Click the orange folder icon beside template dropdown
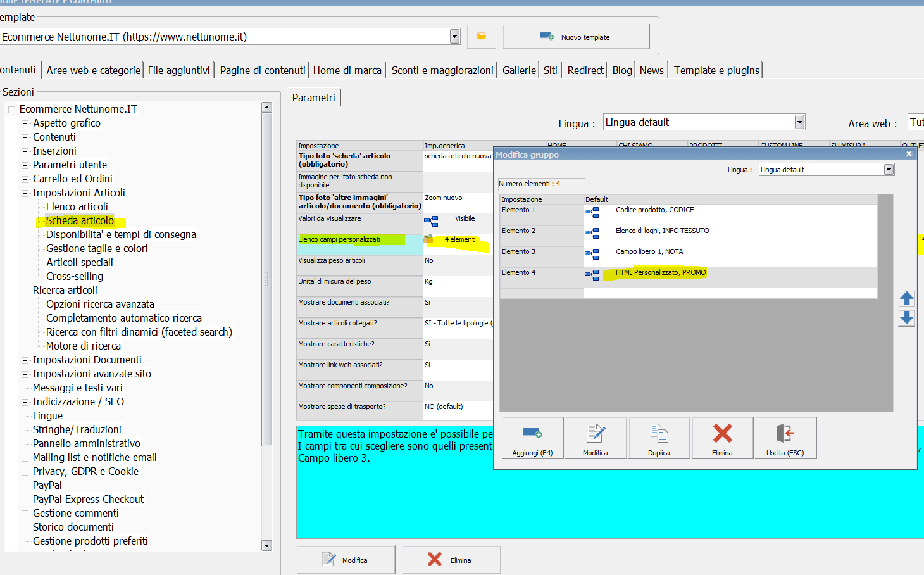 pos(481,37)
